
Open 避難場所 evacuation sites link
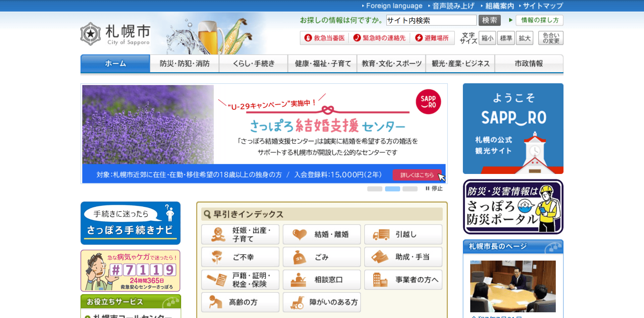432,38
